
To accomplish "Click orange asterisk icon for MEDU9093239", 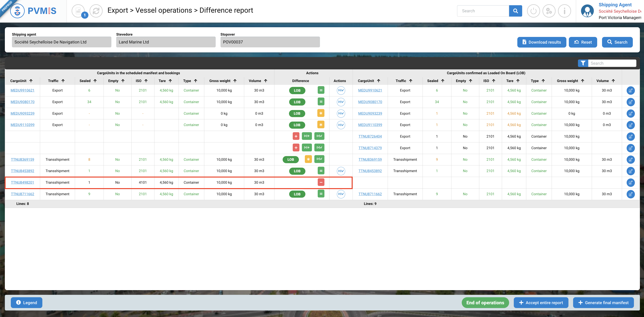I will click(321, 113).
